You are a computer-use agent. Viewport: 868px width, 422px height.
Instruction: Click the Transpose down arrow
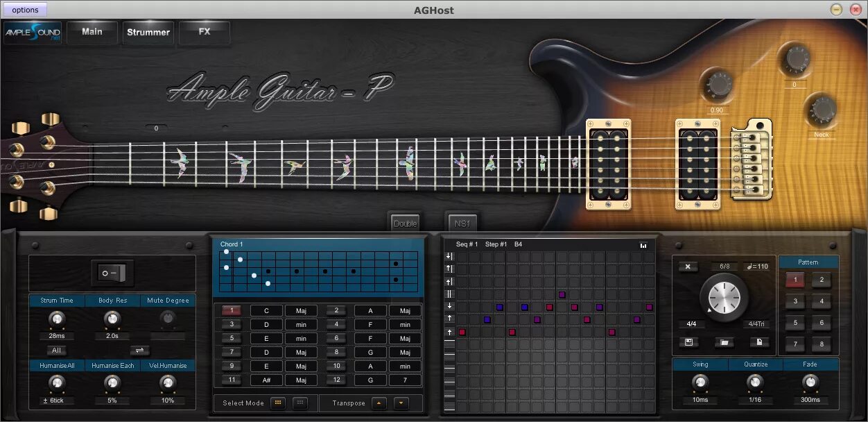[x=401, y=403]
